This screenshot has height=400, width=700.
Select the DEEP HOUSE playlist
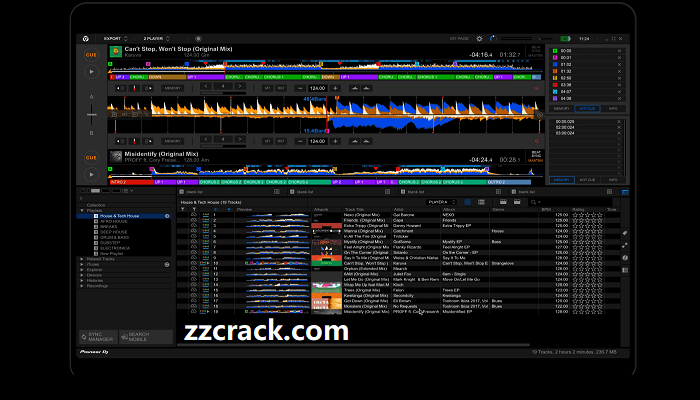point(113,232)
